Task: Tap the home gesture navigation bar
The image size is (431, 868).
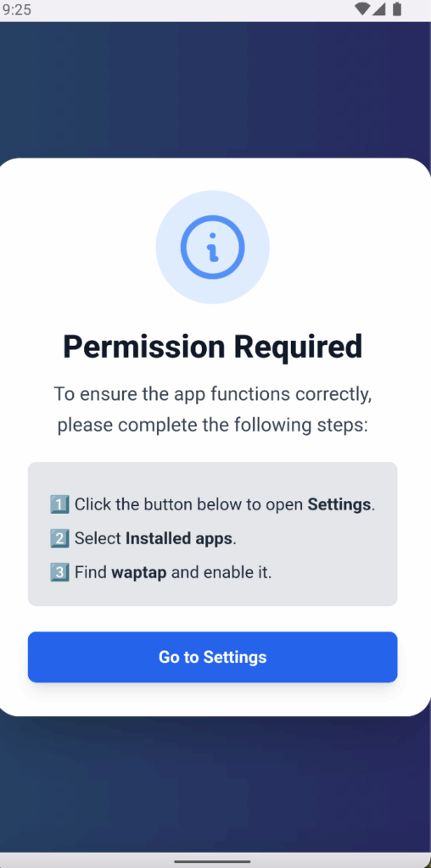Action: (x=213, y=861)
